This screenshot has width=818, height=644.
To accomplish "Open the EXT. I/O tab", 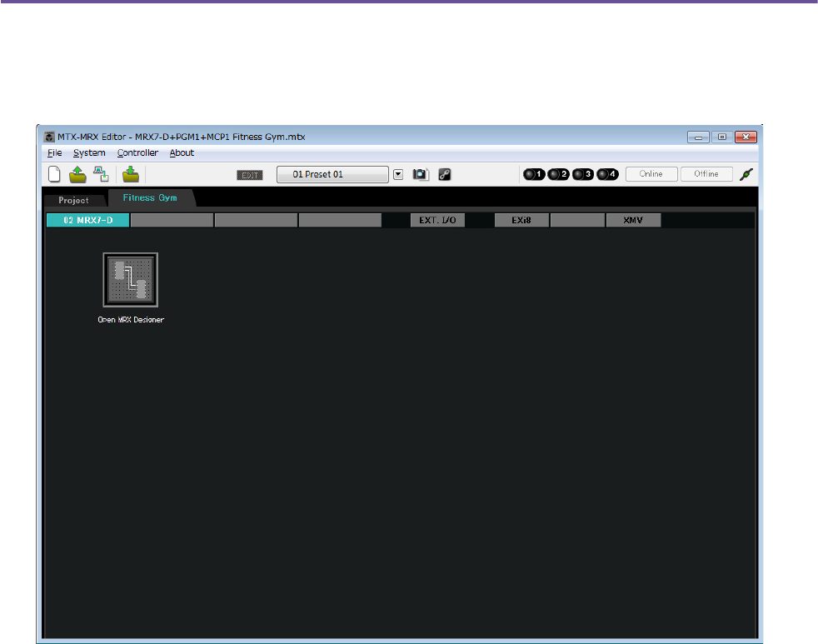I will [437, 220].
